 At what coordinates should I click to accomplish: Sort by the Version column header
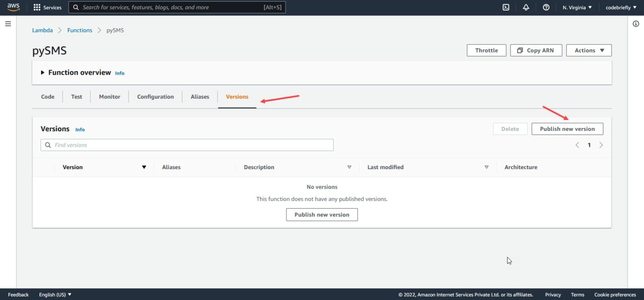tap(73, 167)
